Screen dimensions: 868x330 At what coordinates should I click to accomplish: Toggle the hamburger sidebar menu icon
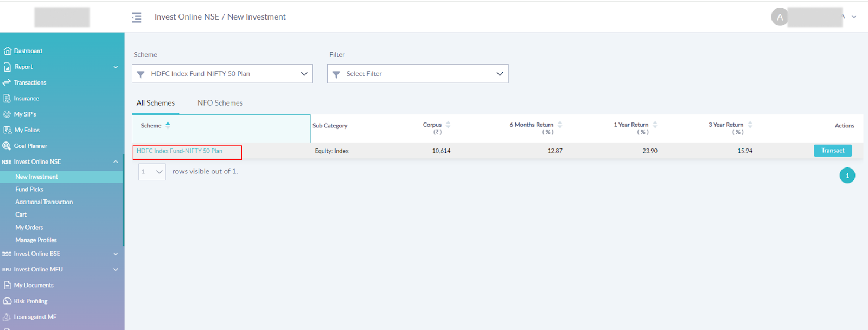[x=136, y=17]
